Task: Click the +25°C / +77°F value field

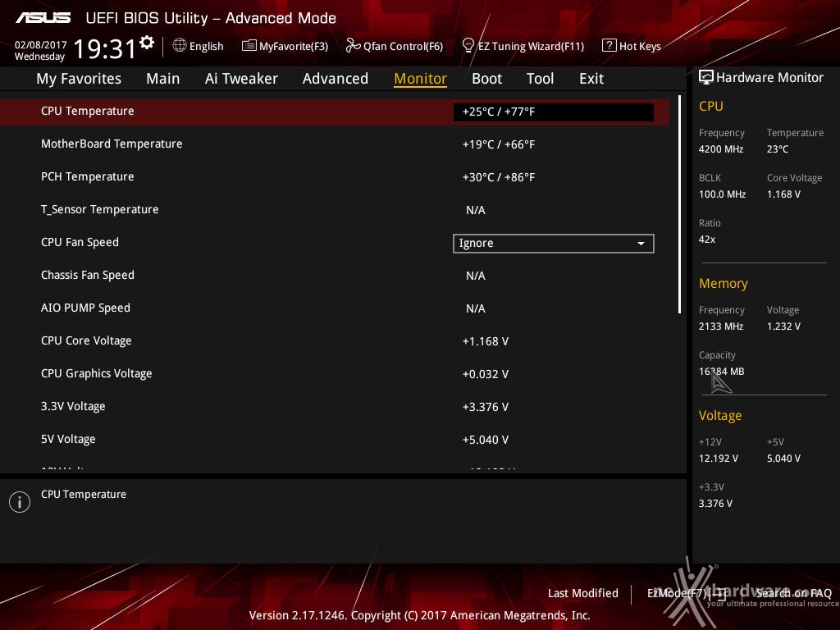Action: tap(554, 112)
